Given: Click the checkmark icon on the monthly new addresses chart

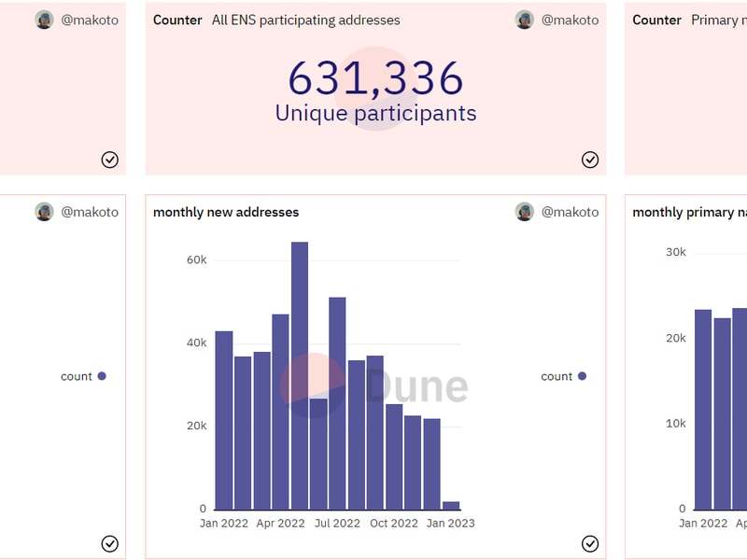Looking at the screenshot, I should 590,543.
